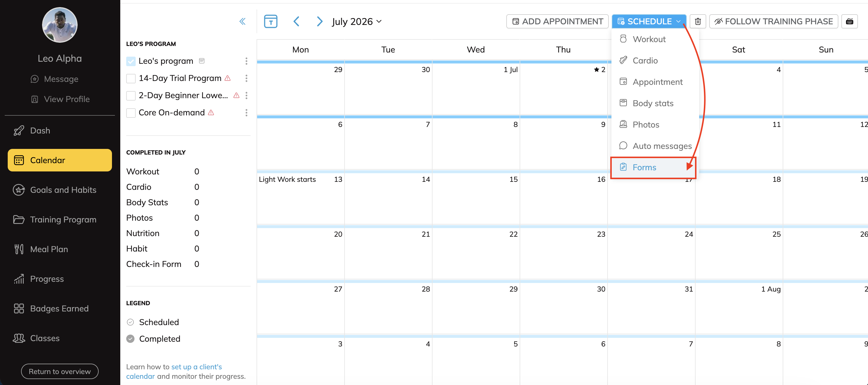The height and width of the screenshot is (385, 868).
Task: Click Leo Alpha's profile photo
Action: coord(60,25)
